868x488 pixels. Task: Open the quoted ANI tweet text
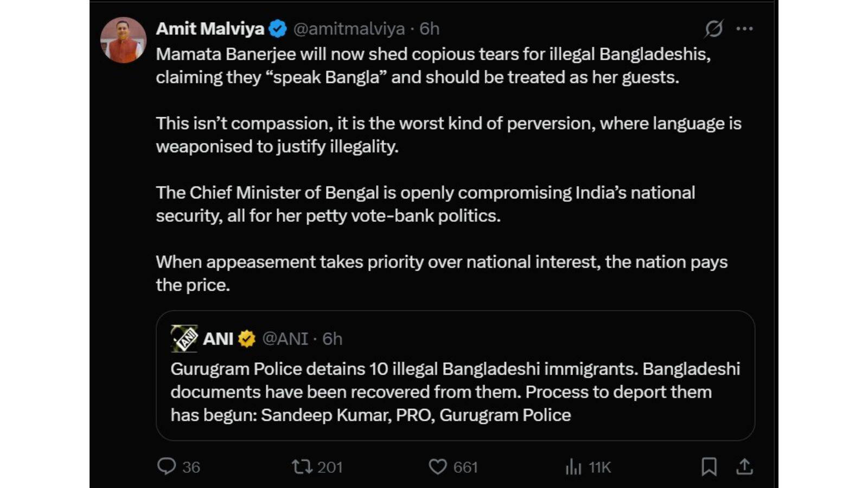(455, 391)
